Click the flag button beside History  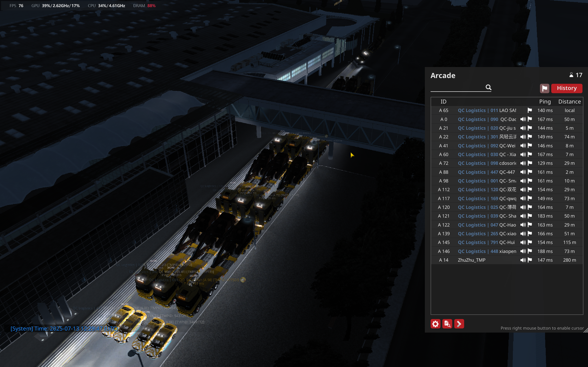(x=544, y=88)
